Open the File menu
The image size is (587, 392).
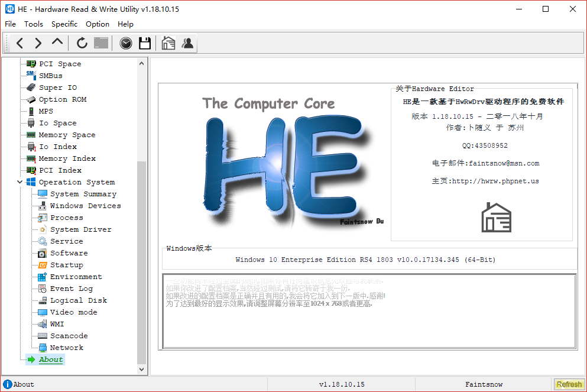10,24
